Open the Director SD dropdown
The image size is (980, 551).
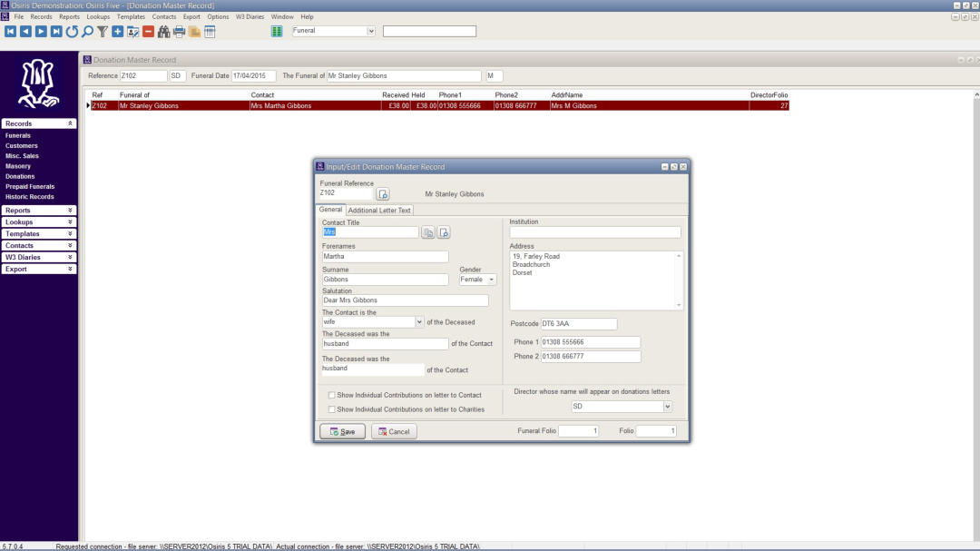pyautogui.click(x=667, y=407)
